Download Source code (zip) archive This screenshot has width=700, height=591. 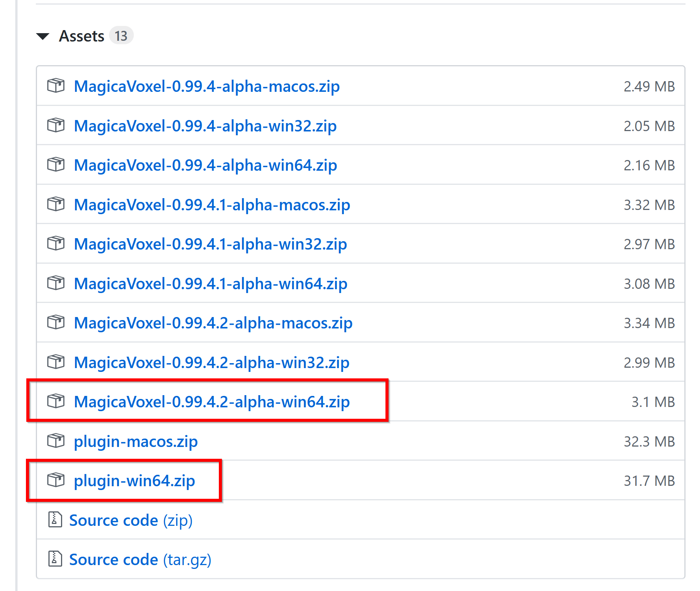click(x=131, y=521)
